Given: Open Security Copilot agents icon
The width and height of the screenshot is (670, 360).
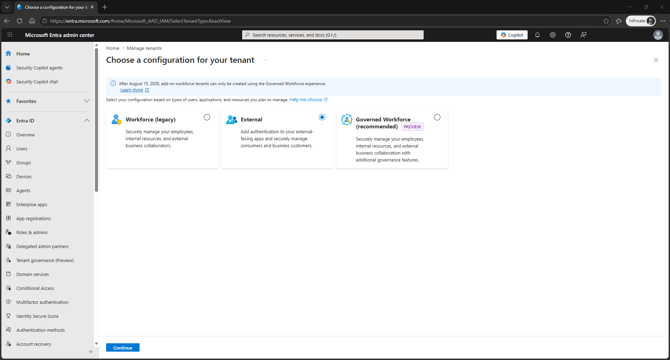Looking at the screenshot, I should (x=8, y=67).
